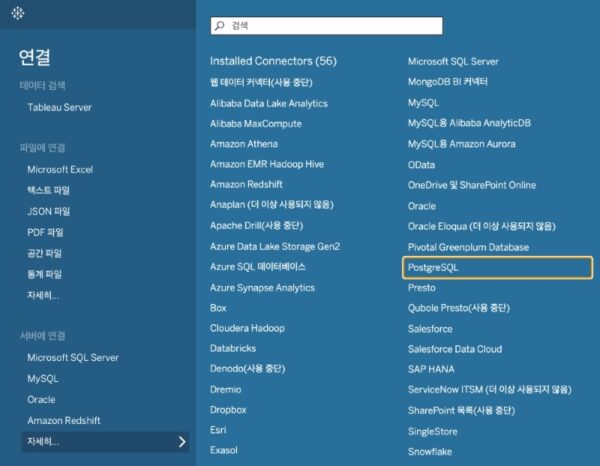Select MongoDB BI 커넥터
This screenshot has width=600, height=466.
click(x=448, y=82)
